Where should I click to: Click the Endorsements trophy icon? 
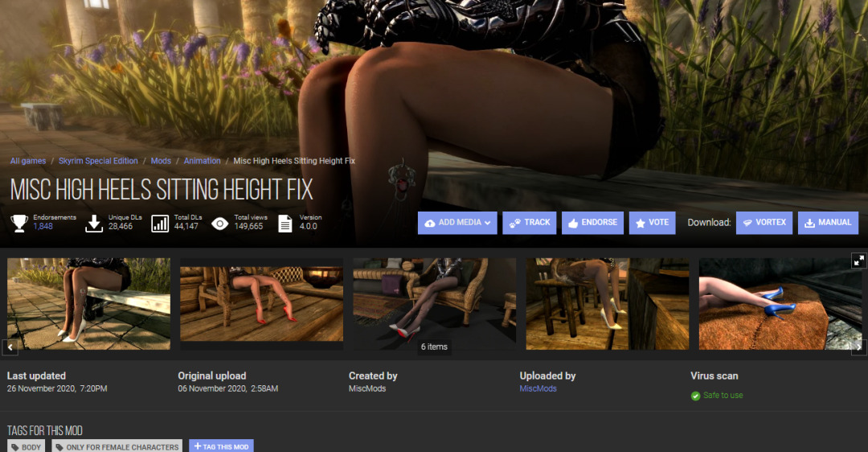[x=19, y=224]
